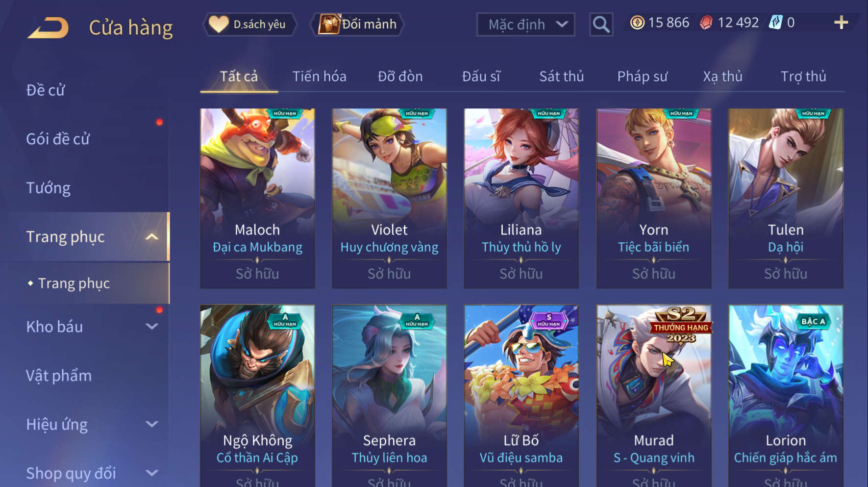Image resolution: width=868 pixels, height=487 pixels.
Task: Open the search magnifier icon
Action: pos(601,24)
